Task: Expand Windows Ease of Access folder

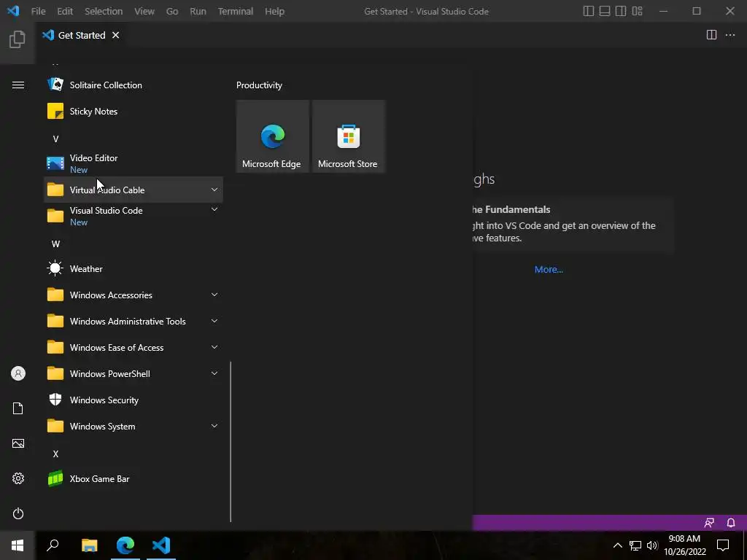Action: tap(133, 347)
